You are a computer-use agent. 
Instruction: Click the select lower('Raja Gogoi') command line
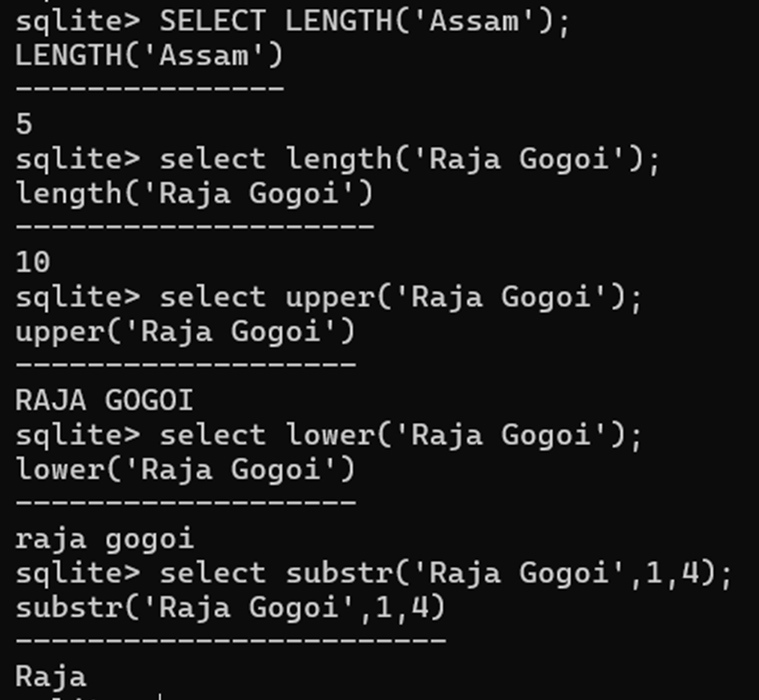[x=329, y=435]
